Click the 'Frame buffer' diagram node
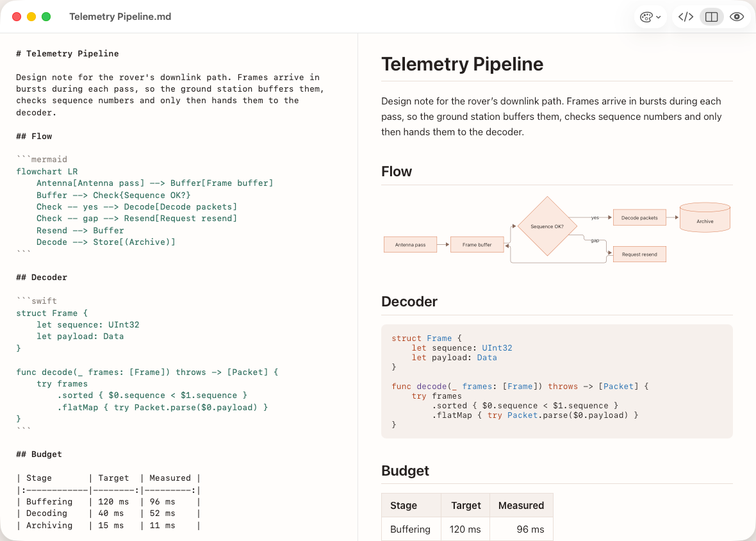Screen dimensions: 756x541 477,244
